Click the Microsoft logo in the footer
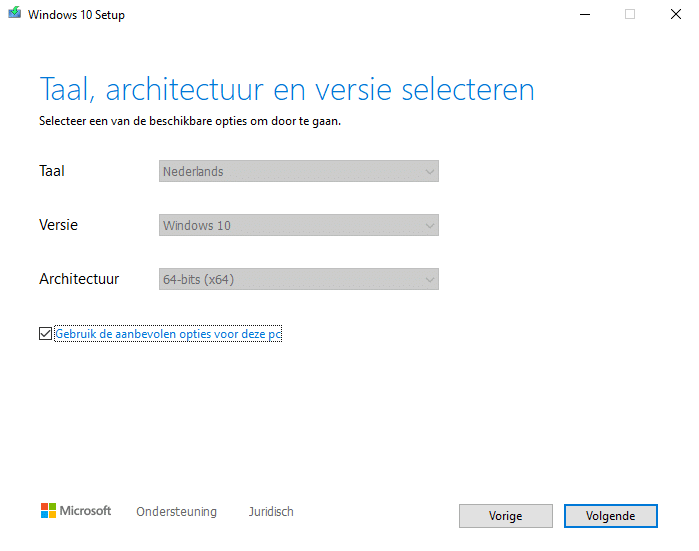The height and width of the screenshot is (551, 699). (x=76, y=511)
